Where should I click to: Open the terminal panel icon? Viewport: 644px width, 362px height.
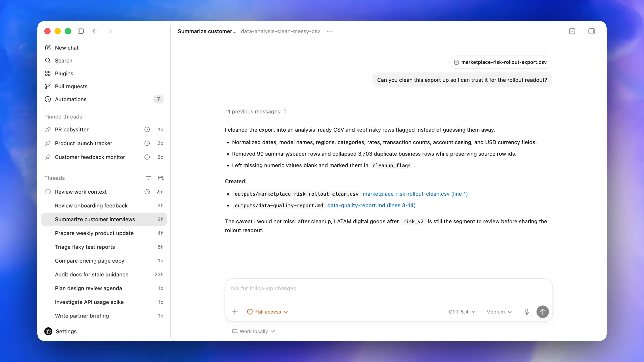point(572,31)
